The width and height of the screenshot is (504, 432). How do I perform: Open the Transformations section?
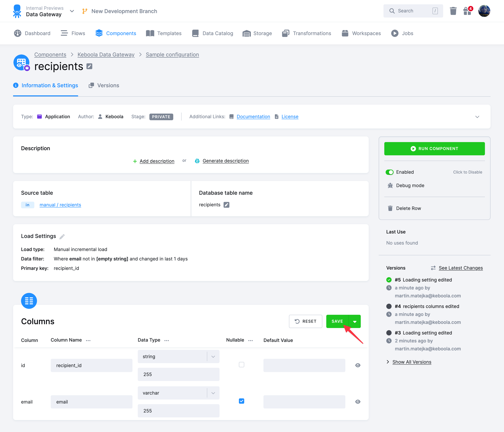pyautogui.click(x=307, y=33)
